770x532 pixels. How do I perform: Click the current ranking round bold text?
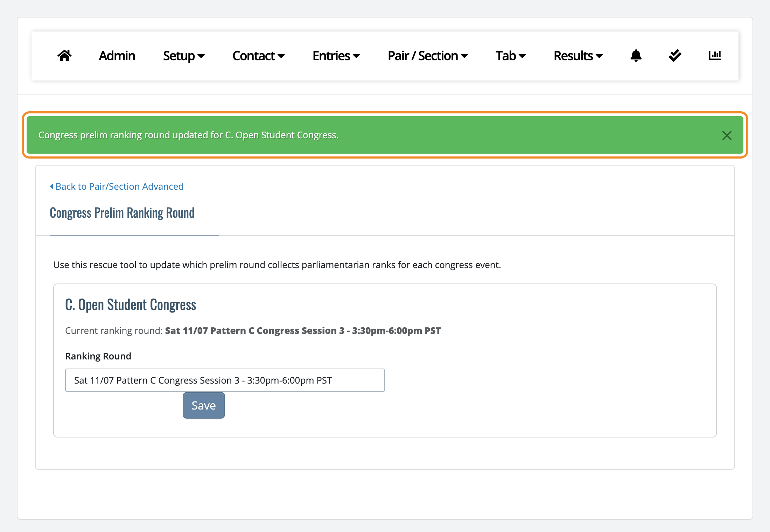tap(303, 331)
